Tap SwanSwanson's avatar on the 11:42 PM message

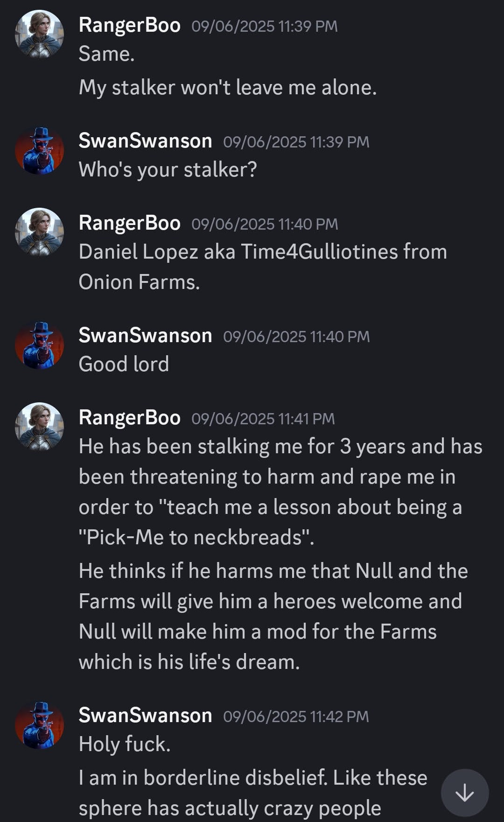click(39, 725)
